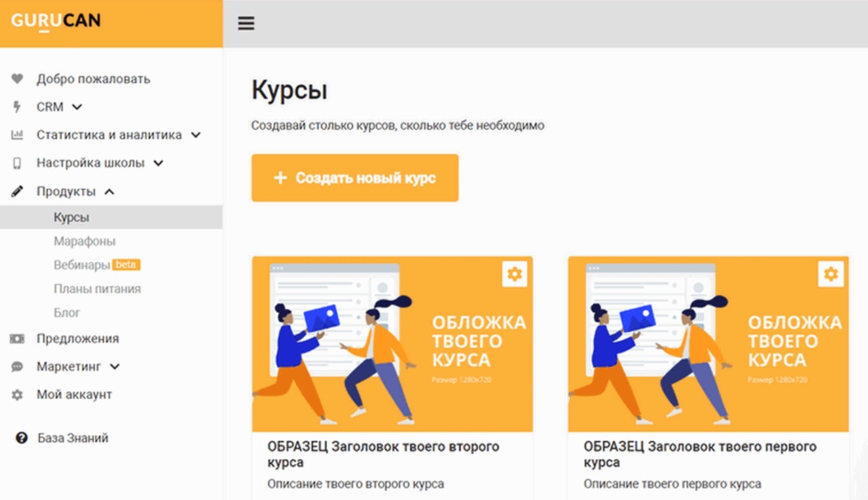Screen dimensions: 868x500
Task: Click the question mark База Знаний icon
Action: pyautogui.click(x=22, y=438)
